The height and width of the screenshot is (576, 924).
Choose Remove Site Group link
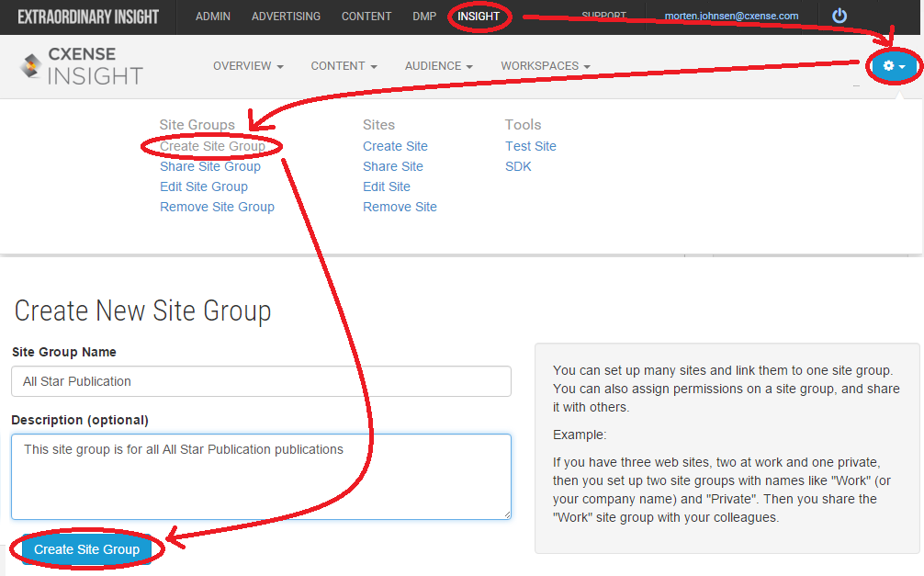point(217,207)
